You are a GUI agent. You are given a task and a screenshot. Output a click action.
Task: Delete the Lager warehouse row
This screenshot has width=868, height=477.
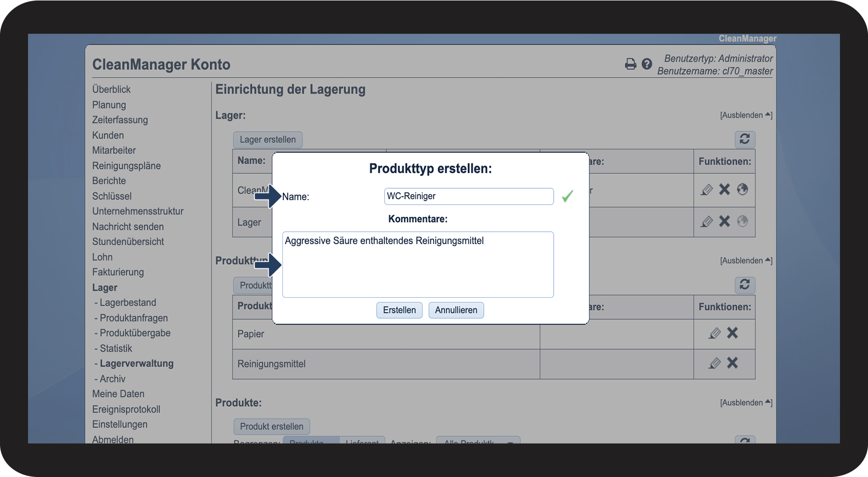click(x=725, y=221)
